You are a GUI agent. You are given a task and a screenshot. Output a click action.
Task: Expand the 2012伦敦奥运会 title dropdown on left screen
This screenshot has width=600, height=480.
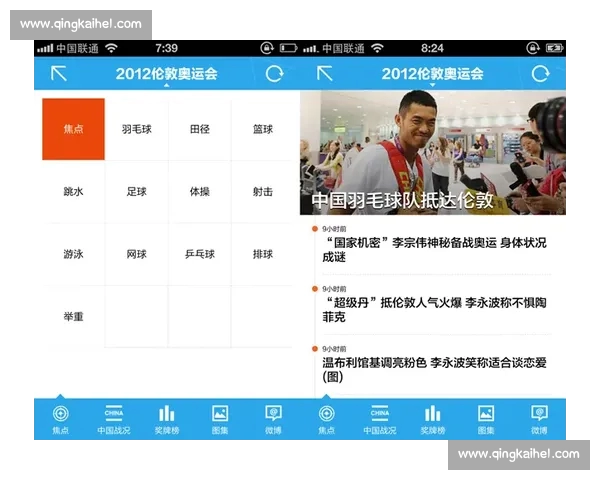coord(166,75)
